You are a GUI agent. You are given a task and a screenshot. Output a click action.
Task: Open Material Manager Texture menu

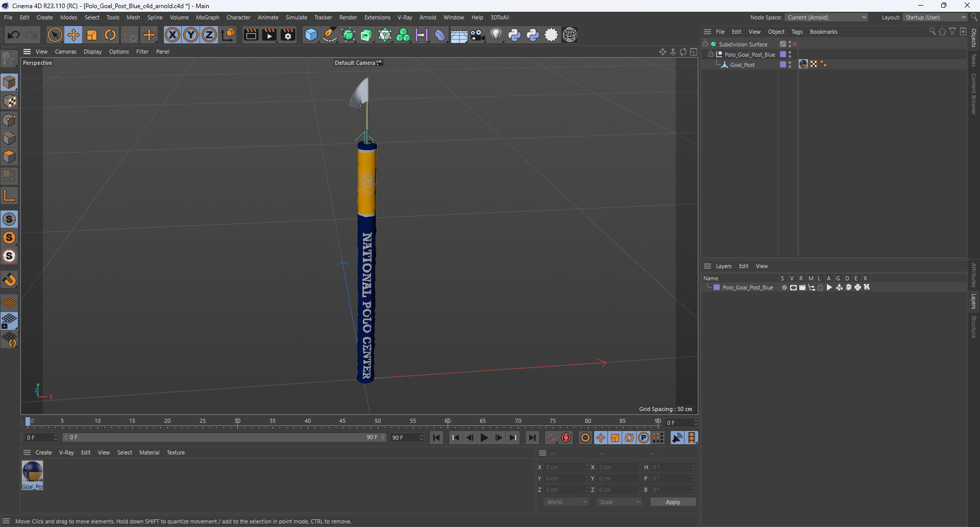tap(176, 452)
